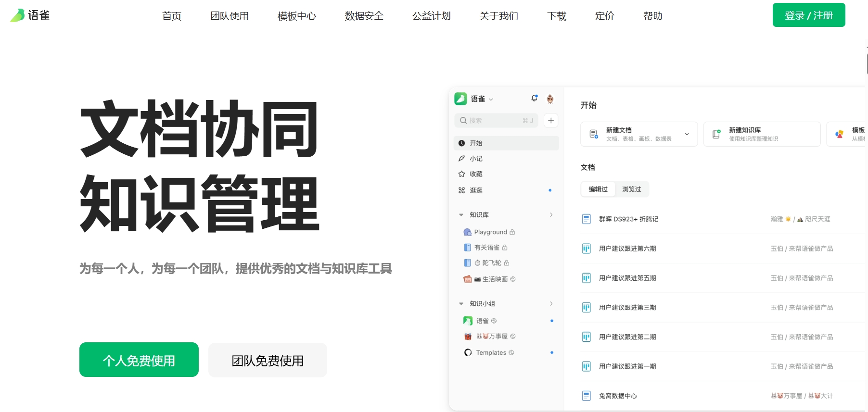
Task: Click 玉伯 / 来帮语雀做产品 beside 第六期
Action: [x=802, y=249]
